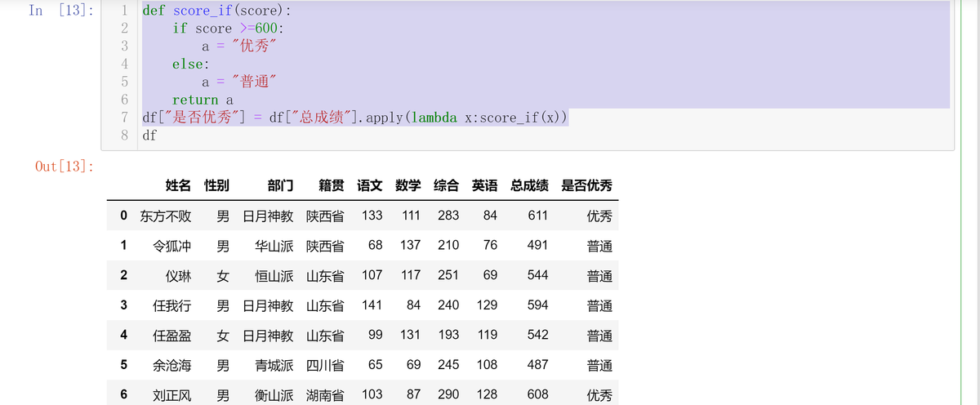Click 综合 score 283
This screenshot has height=405, width=980.
[448, 216]
